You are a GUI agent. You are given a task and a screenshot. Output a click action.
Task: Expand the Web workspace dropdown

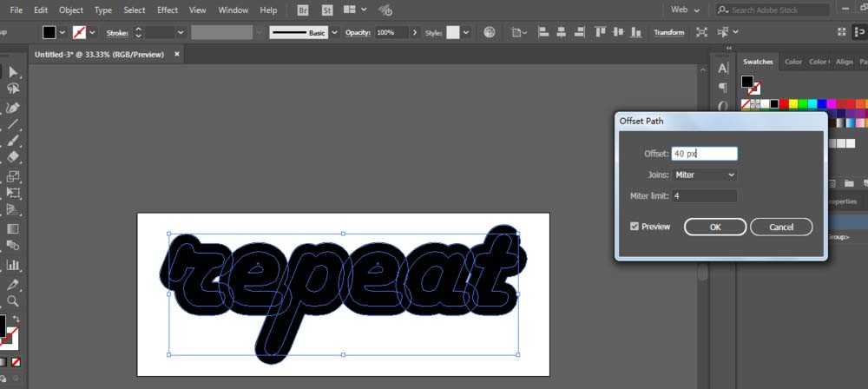click(x=685, y=10)
